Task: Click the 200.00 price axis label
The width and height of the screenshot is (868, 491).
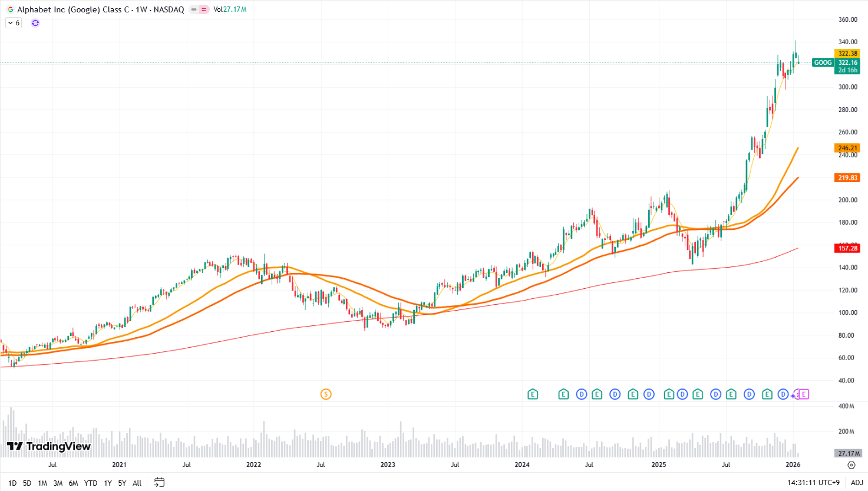Action: [848, 200]
